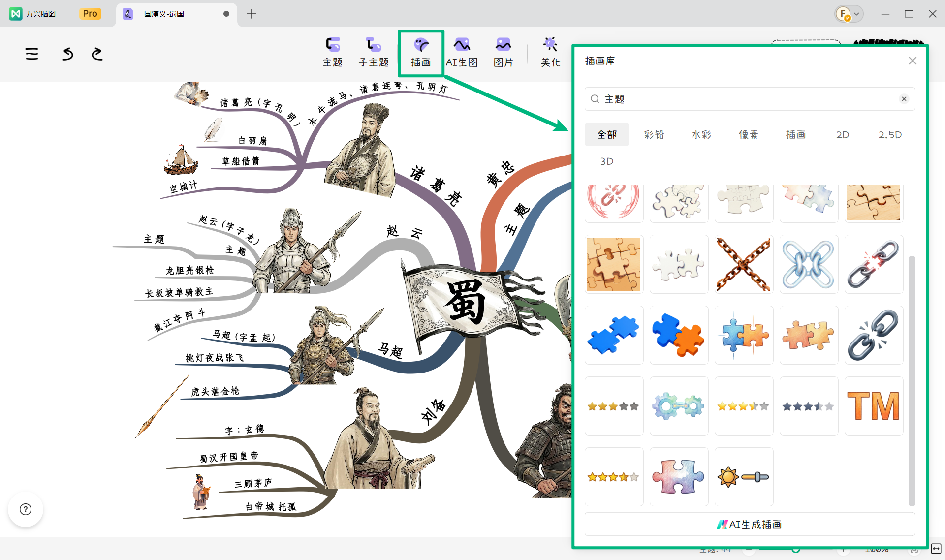Screen dimensions: 945x560
Task: Select the 彩铅 category tab
Action: (x=654, y=134)
